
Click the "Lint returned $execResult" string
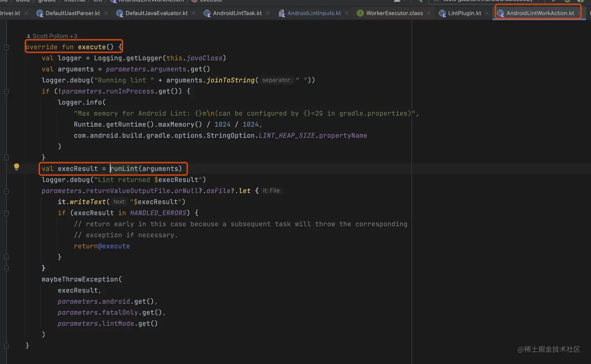(148, 180)
